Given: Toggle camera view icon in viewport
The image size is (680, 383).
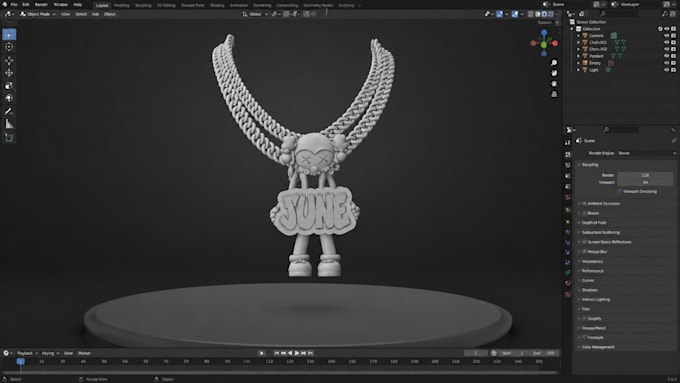Looking at the screenshot, I should [554, 84].
